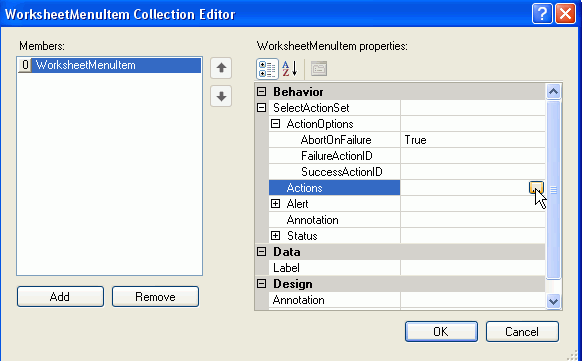The image size is (582, 361).
Task: Open the Property Pages toolbar icon
Action: point(319,69)
